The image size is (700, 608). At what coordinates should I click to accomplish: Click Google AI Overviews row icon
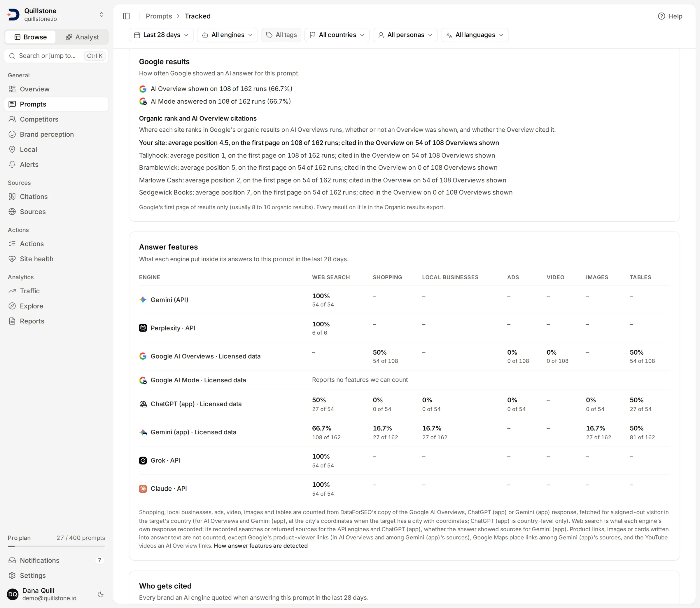tap(143, 356)
